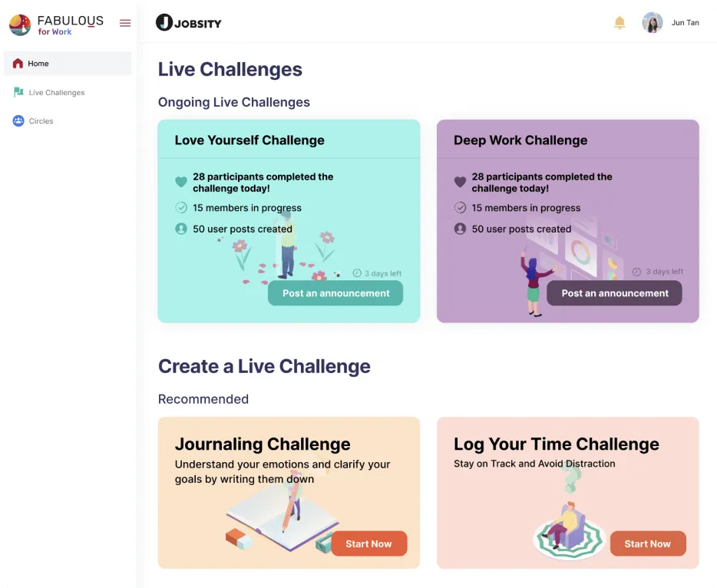Viewport: 717px width, 588px height.
Task: Click the Circles people icon
Action: coord(18,121)
